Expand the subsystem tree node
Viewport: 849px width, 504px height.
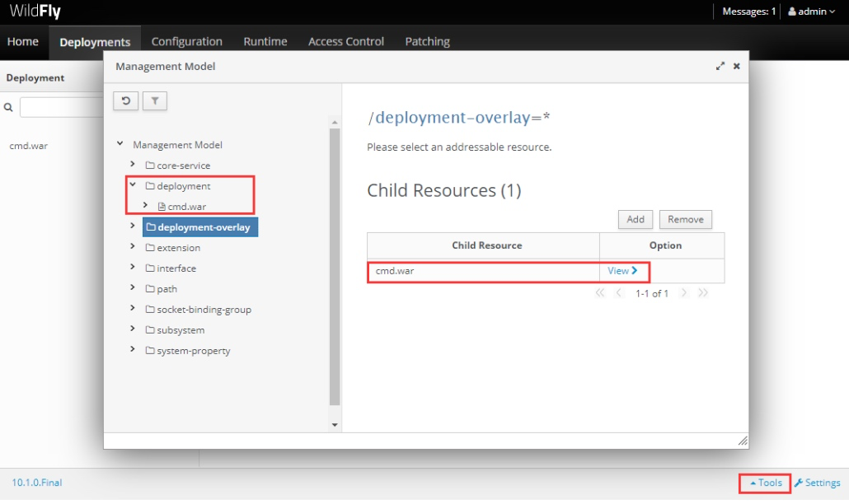[133, 329]
